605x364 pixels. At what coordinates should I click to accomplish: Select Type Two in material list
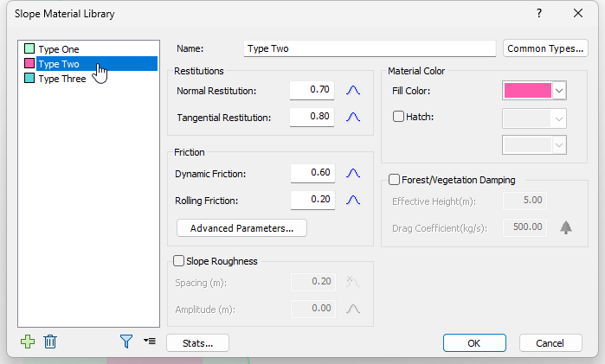coord(97,64)
